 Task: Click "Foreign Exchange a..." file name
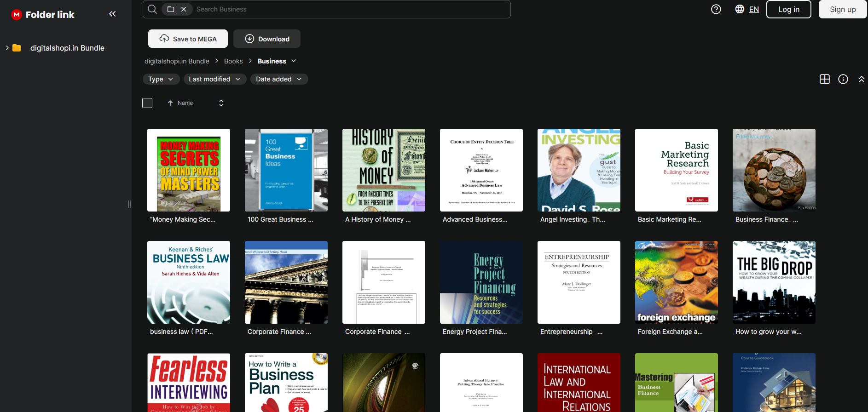670,332
